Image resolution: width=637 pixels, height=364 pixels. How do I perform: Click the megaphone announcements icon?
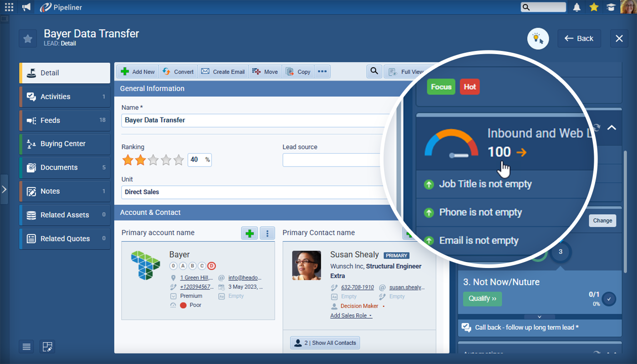tap(26, 7)
